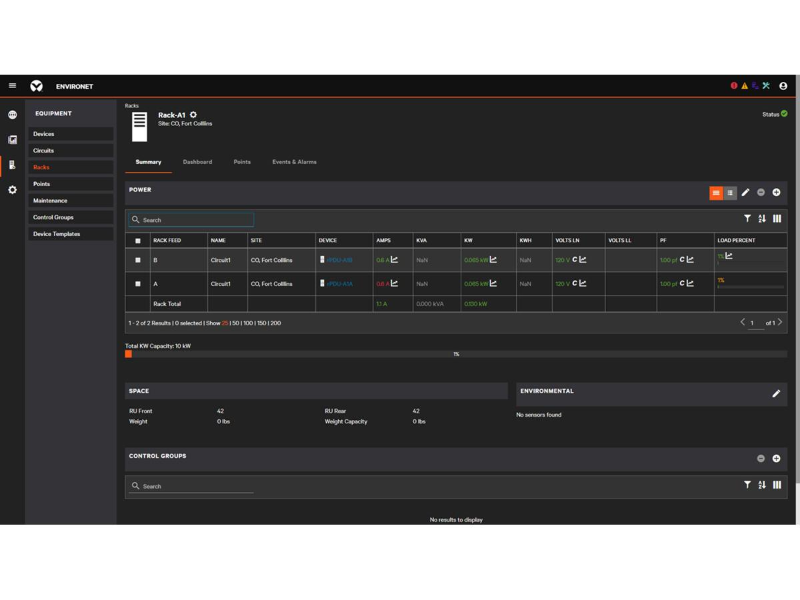Toggle the select-all checkbox in the Power table header
Screen dimensions: 800x600
tap(138, 240)
